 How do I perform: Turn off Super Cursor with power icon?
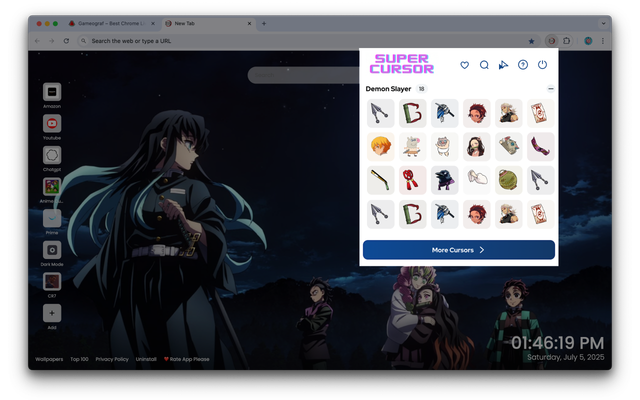click(x=542, y=65)
